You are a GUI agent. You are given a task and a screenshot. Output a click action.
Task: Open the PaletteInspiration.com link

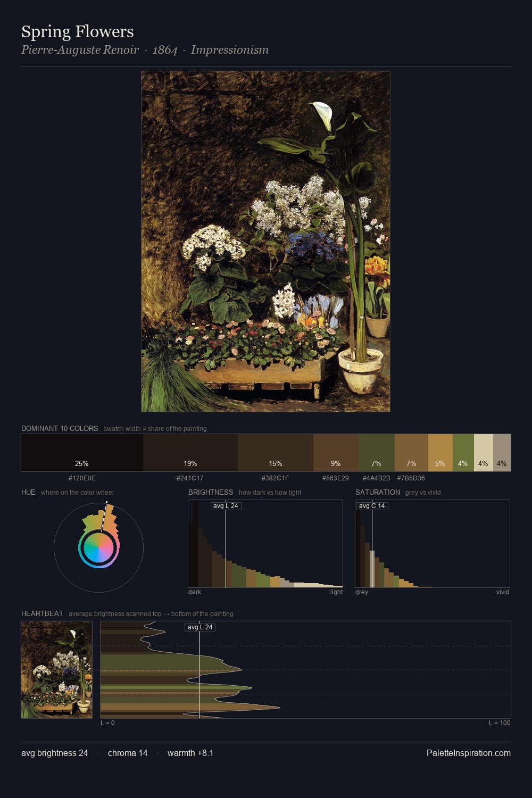(469, 753)
